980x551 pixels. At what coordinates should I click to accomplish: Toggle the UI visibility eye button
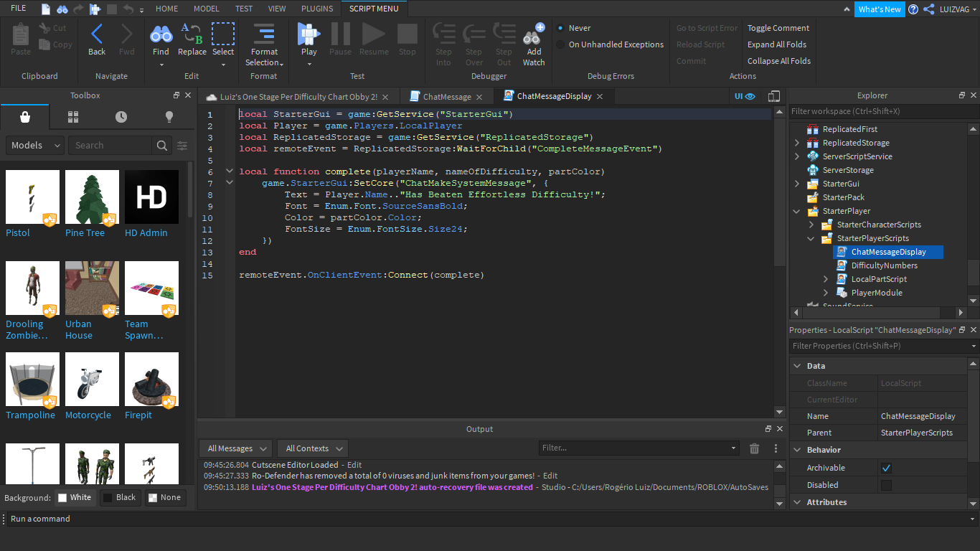click(x=745, y=96)
